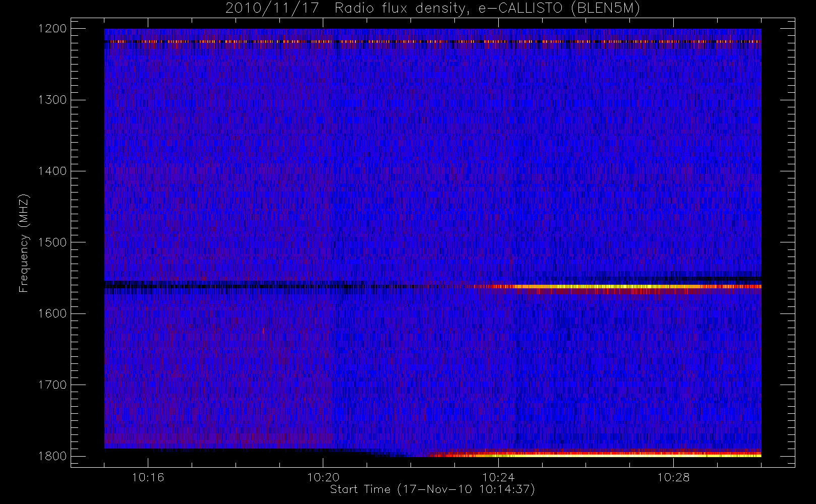Click the 'Frequency (MHZ)' y-axis title

[24, 243]
